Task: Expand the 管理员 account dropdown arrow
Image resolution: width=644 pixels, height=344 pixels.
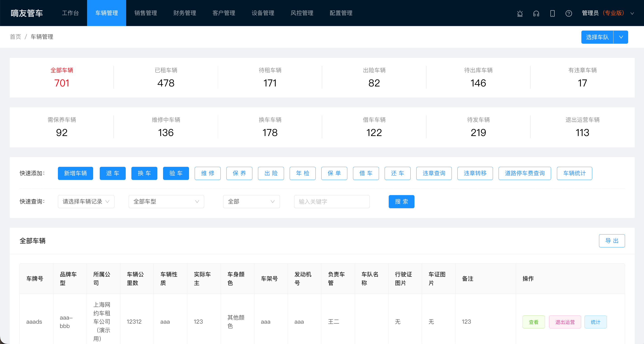Action: pyautogui.click(x=632, y=13)
